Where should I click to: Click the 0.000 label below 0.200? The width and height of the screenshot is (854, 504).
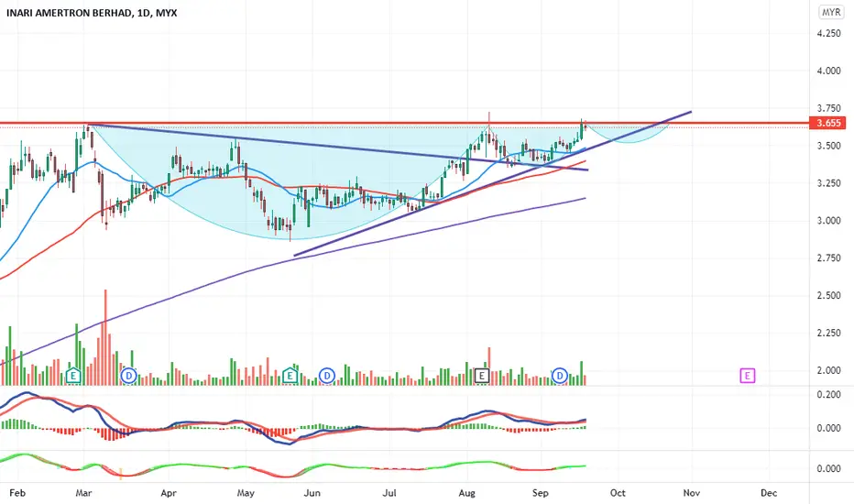pyautogui.click(x=828, y=428)
